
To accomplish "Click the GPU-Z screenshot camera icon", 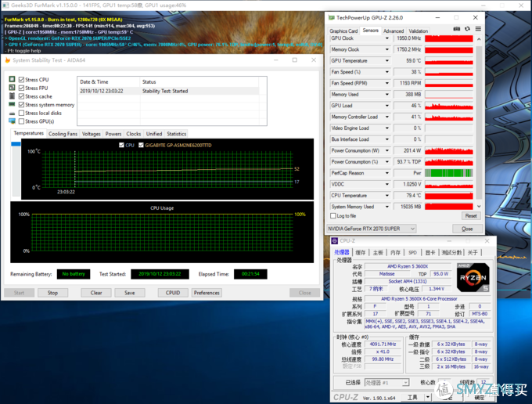I will point(457,29).
